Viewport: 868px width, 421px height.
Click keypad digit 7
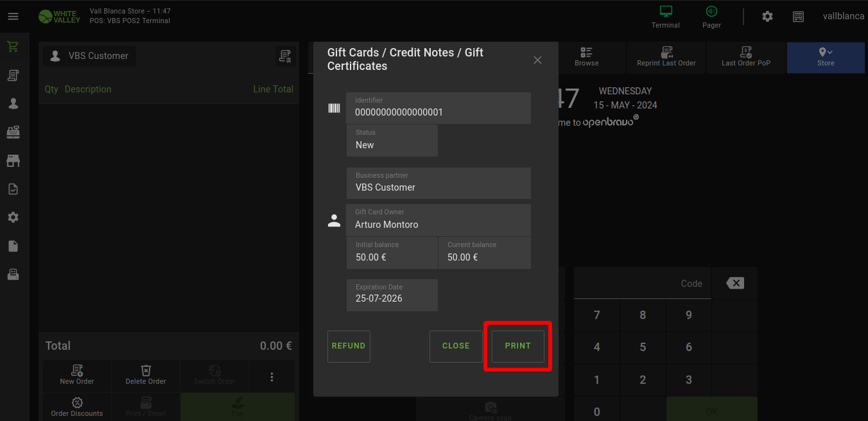(597, 315)
